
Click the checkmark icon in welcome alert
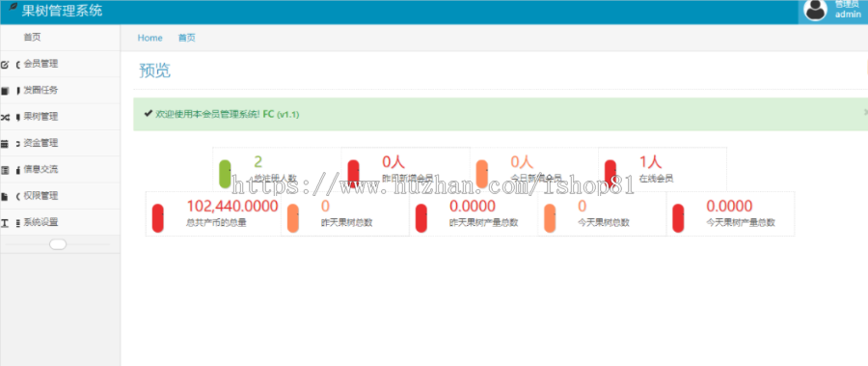(148, 114)
